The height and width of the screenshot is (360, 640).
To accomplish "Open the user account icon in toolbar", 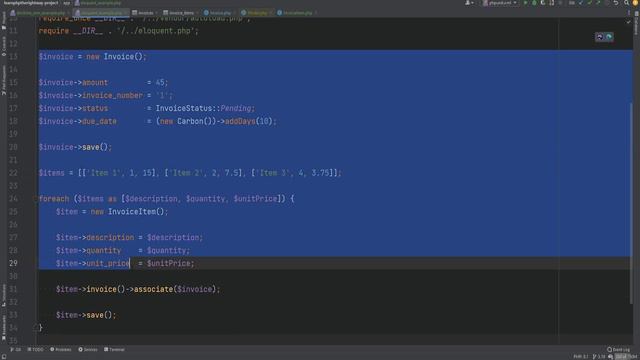I will (469, 3).
